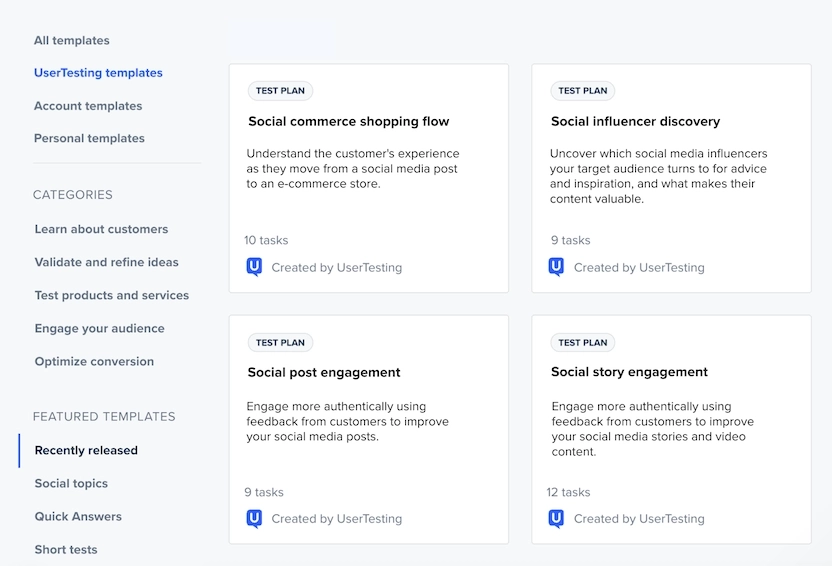Click UserTesting logo on Social commerce shopping flow card
Viewport: 832px width, 566px height.
point(254,267)
